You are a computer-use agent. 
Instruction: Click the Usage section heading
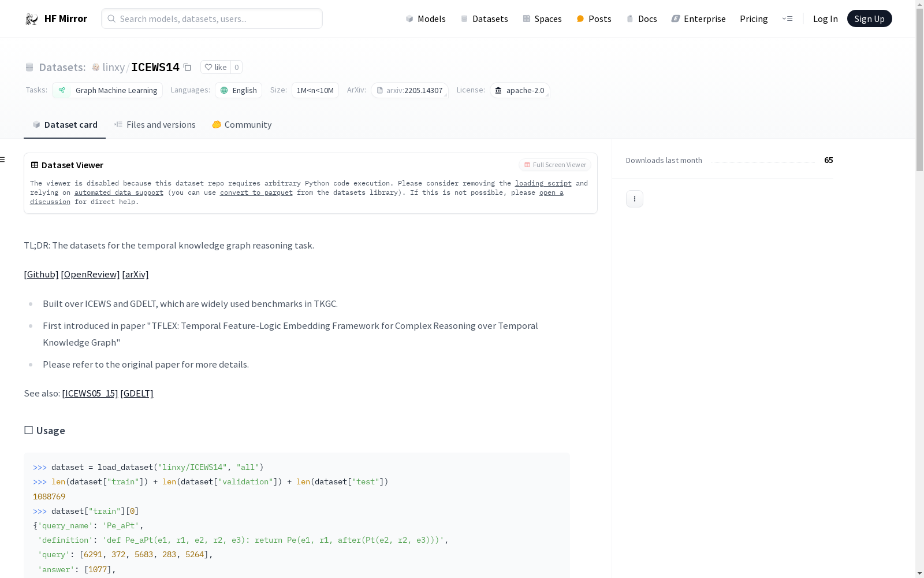click(44, 431)
